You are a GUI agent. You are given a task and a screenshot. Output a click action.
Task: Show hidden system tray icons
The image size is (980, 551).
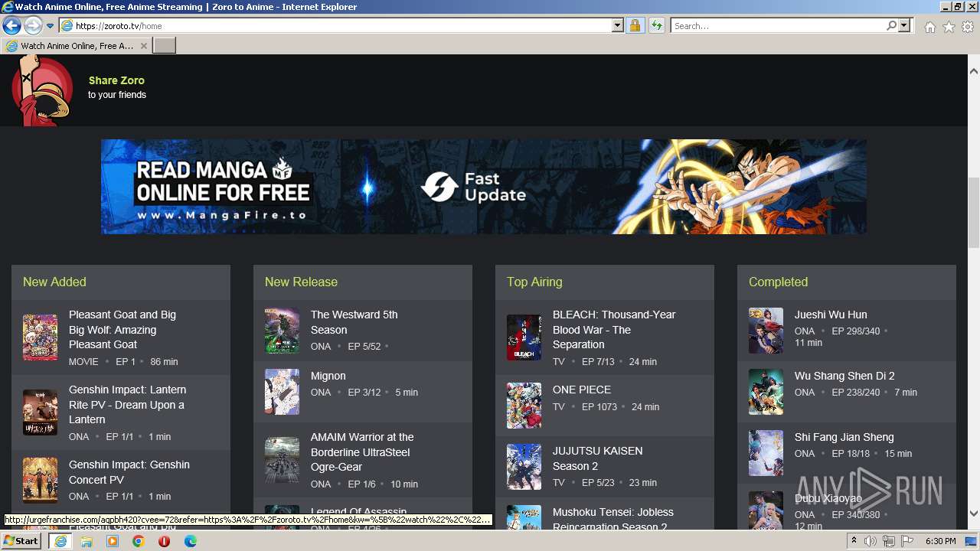click(x=854, y=541)
